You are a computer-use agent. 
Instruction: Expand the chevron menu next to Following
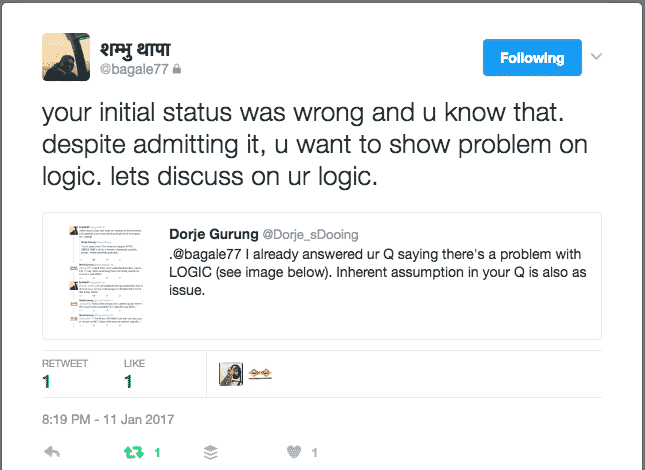coord(596,56)
